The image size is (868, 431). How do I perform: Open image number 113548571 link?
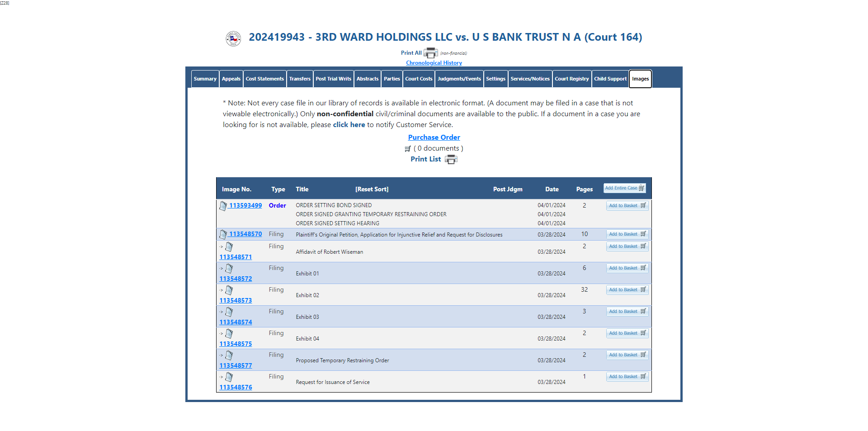[236, 257]
